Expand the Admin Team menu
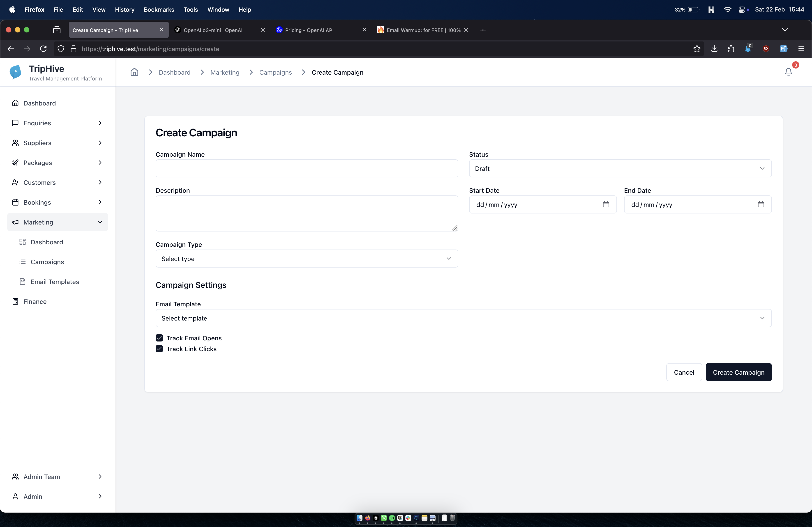 click(57, 477)
